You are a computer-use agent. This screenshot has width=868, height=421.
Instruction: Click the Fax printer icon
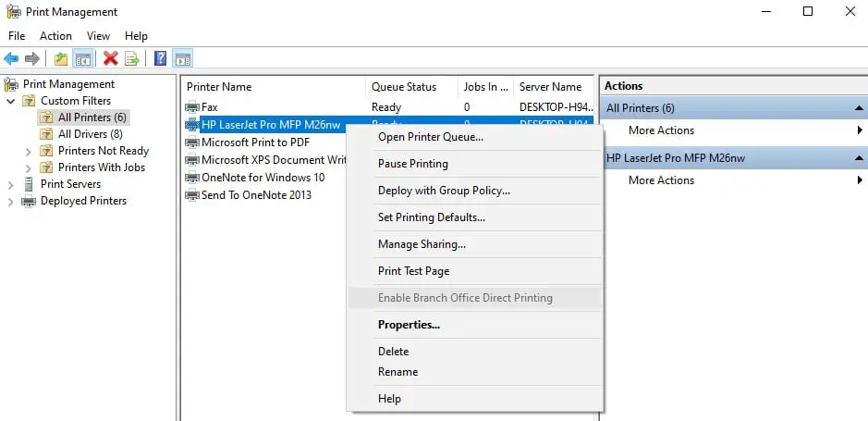pyautogui.click(x=192, y=107)
